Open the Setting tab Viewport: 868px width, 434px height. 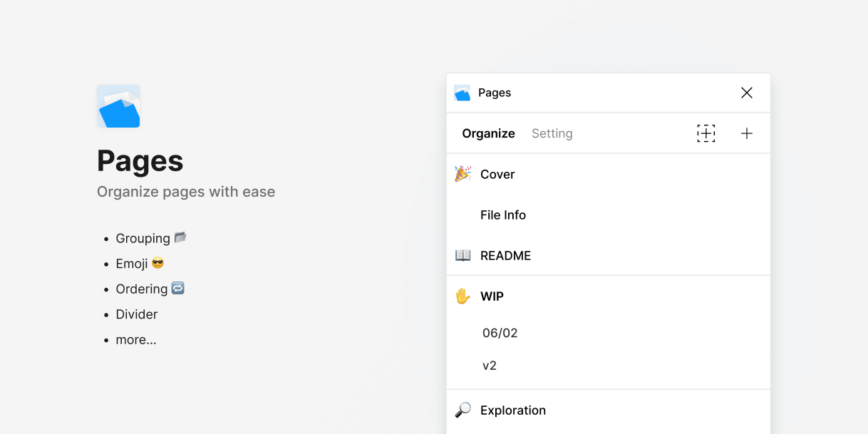point(552,133)
